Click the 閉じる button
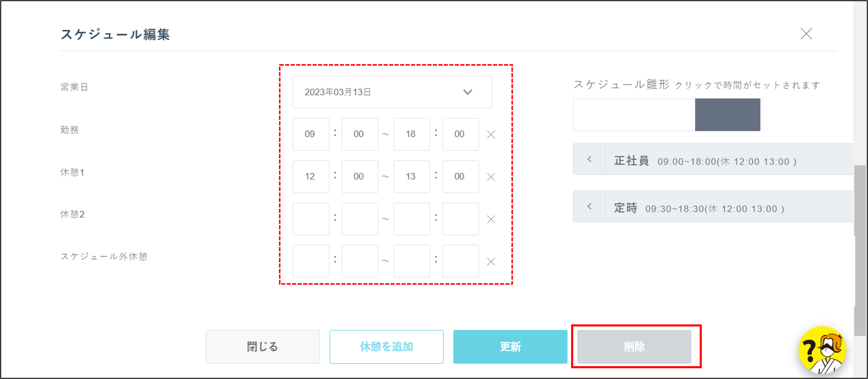This screenshot has width=868, height=379. coord(263,346)
